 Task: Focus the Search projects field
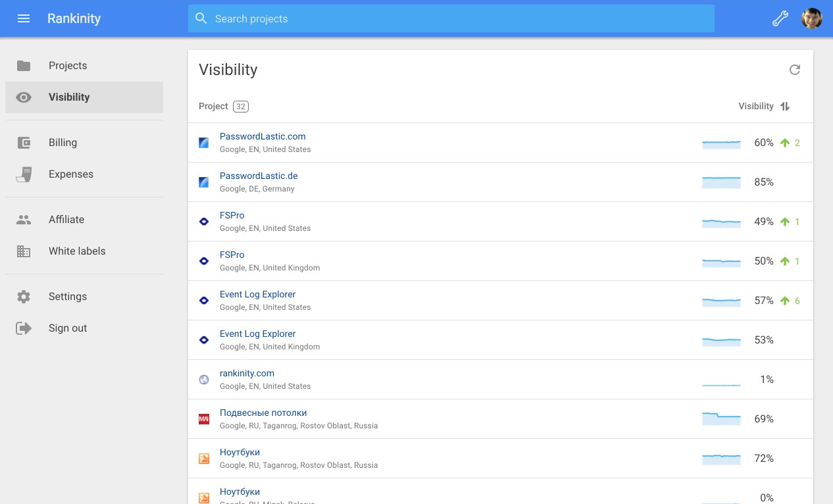click(451, 18)
